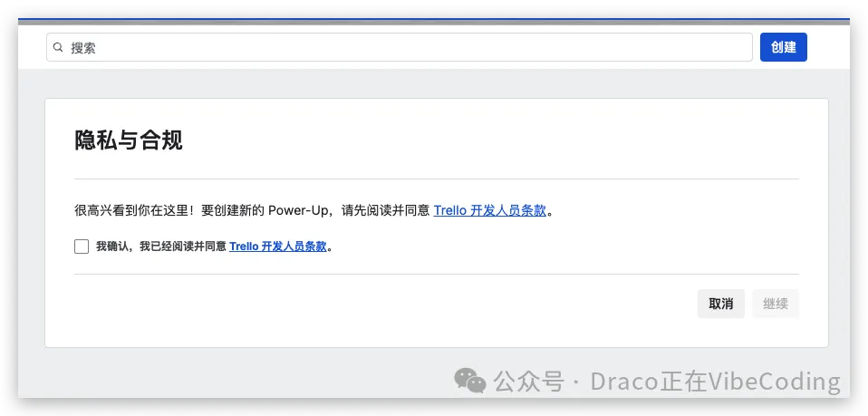
Task: Focus the 搜索 search input field
Action: [x=400, y=47]
